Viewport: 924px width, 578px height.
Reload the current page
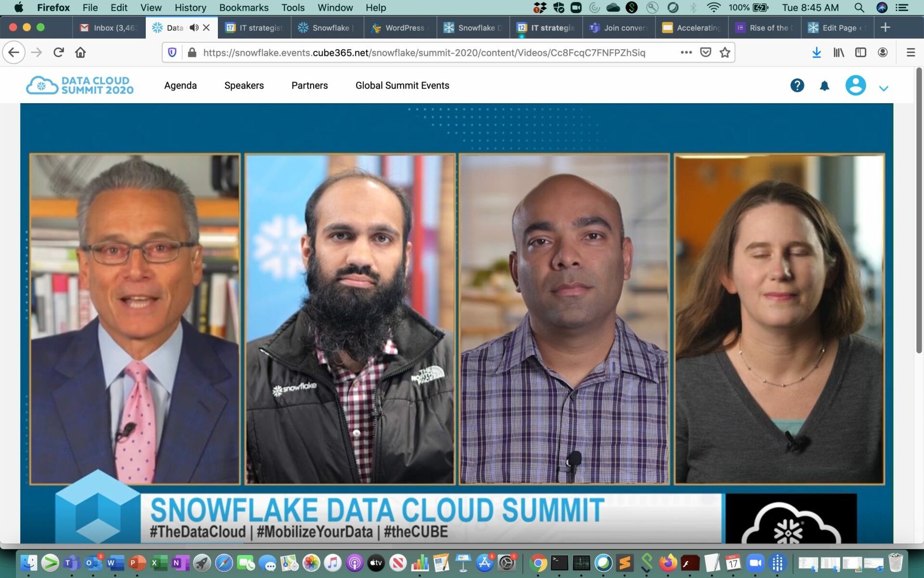[x=59, y=53]
